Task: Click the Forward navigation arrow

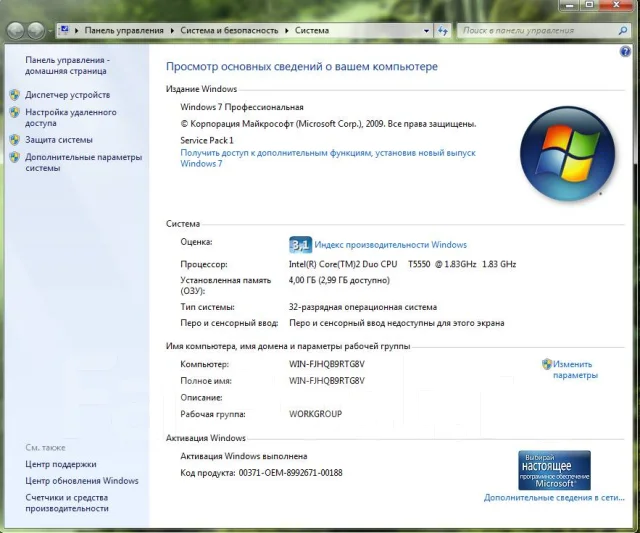Action: pyautogui.click(x=36, y=31)
